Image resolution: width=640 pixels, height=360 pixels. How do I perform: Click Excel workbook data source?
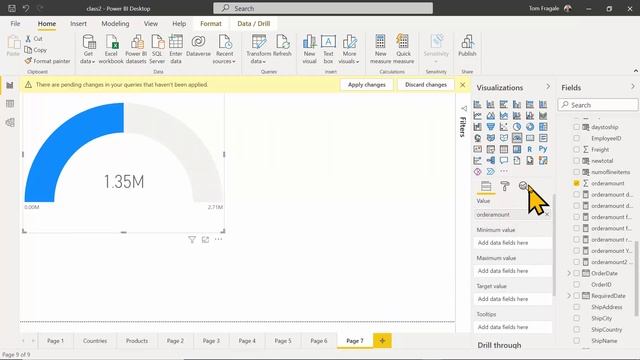pos(111,49)
